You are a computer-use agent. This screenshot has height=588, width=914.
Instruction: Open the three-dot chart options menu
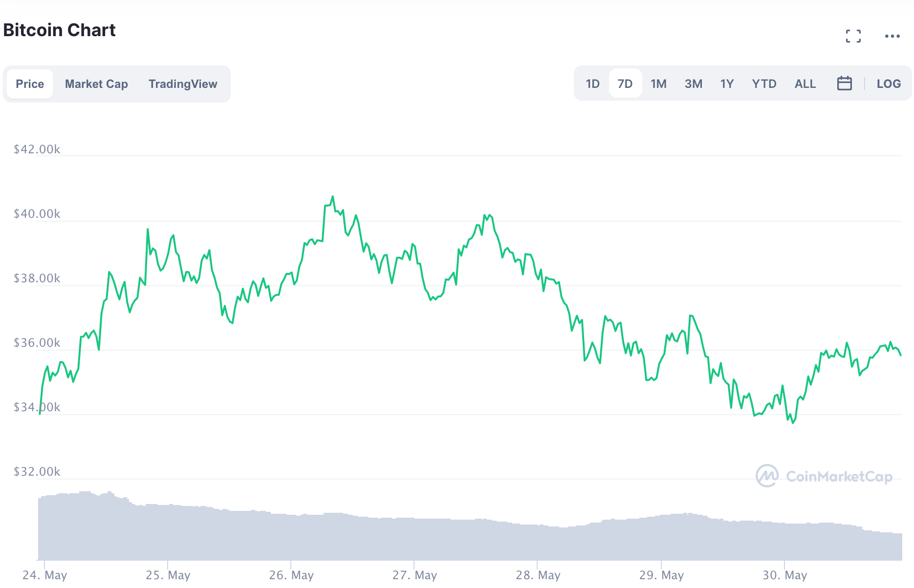tap(892, 36)
